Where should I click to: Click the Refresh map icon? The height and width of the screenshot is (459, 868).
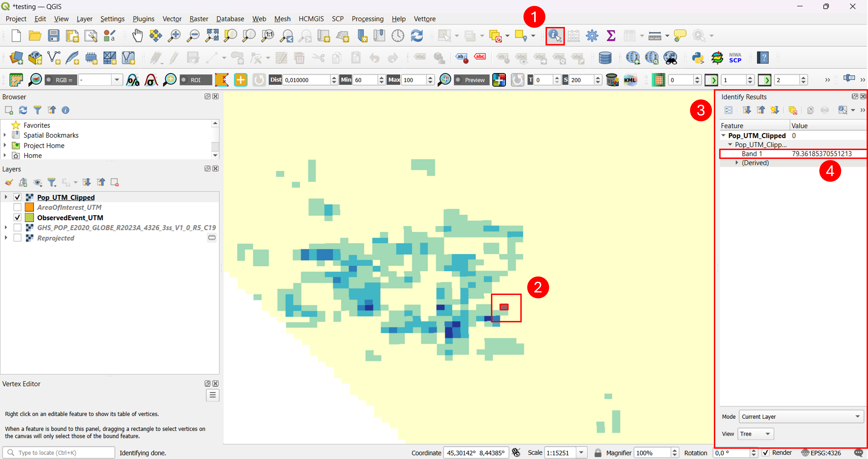[x=416, y=36]
